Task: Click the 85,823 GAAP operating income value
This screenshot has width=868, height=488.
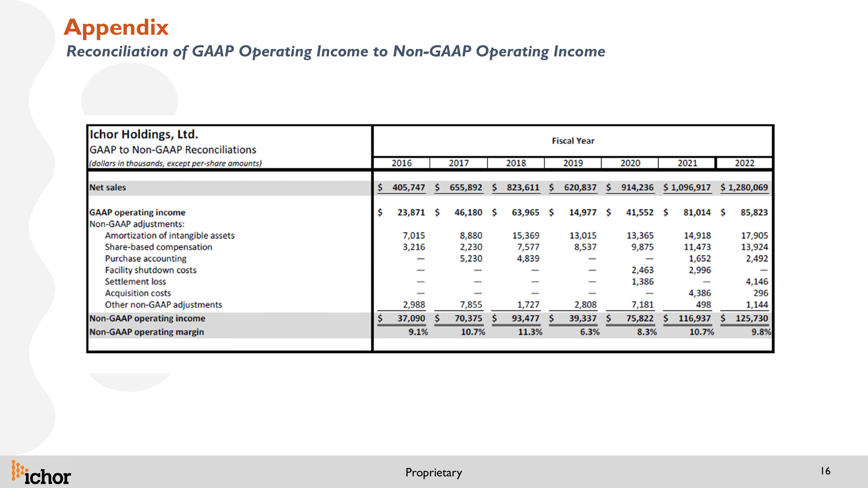Action: (x=754, y=213)
